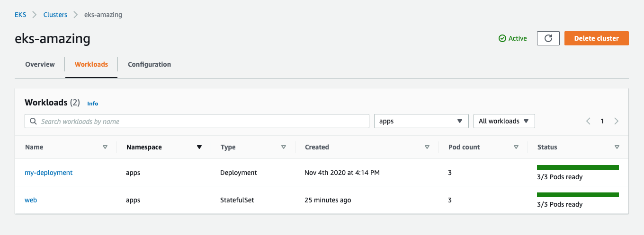
Task: Go to EKS breadcrumb link
Action: tap(20, 15)
